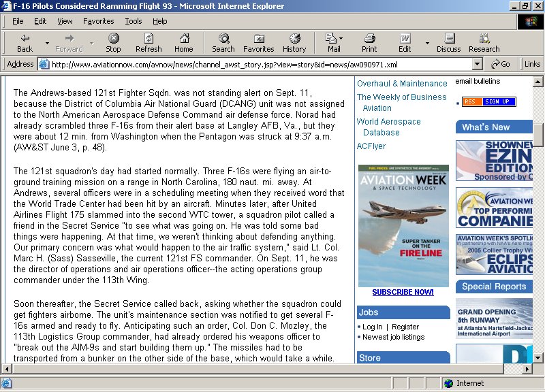The height and width of the screenshot is (392, 545).
Task: Click the Stop loading icon
Action: pos(113,42)
